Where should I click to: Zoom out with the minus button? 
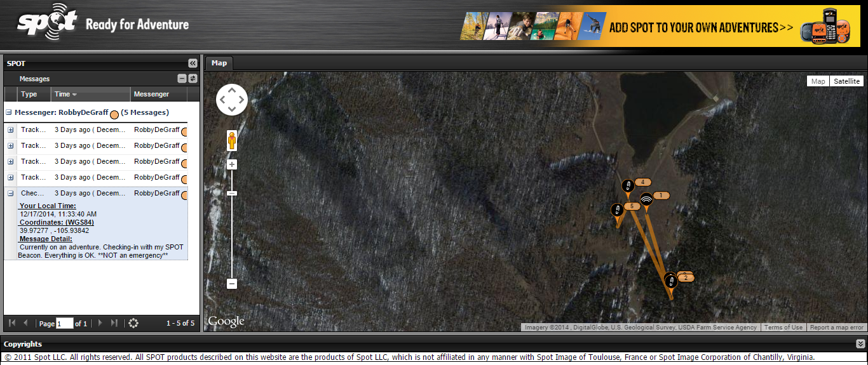232,284
